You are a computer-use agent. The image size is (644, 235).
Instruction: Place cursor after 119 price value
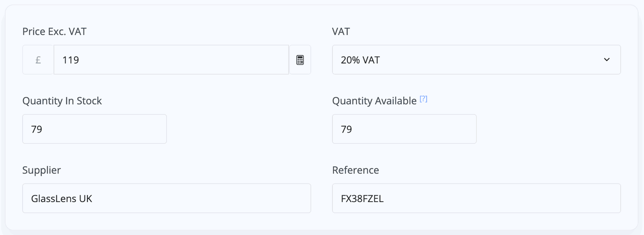coord(80,60)
